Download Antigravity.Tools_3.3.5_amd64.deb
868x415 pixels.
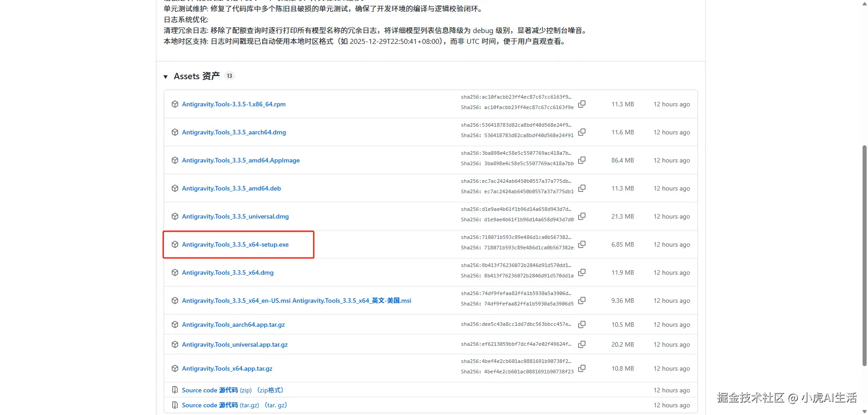[x=231, y=188]
